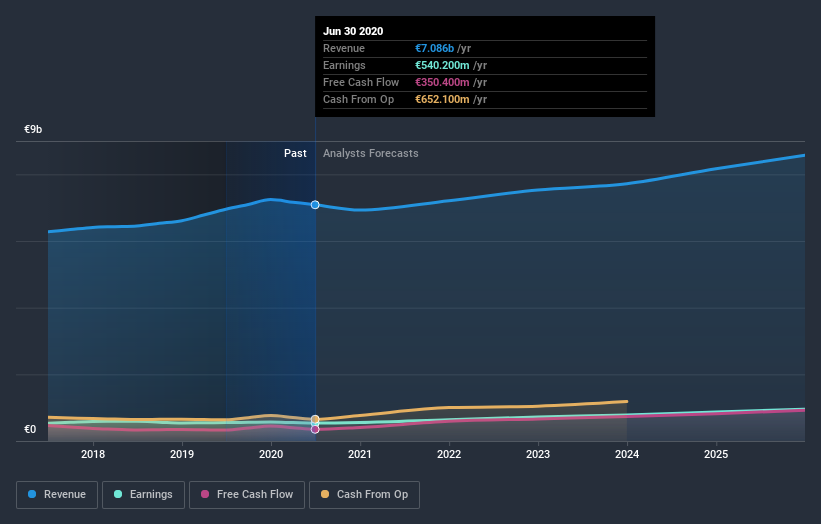The image size is (821, 524).
Task: Toggle the Earnings legend button
Action: 143,495
